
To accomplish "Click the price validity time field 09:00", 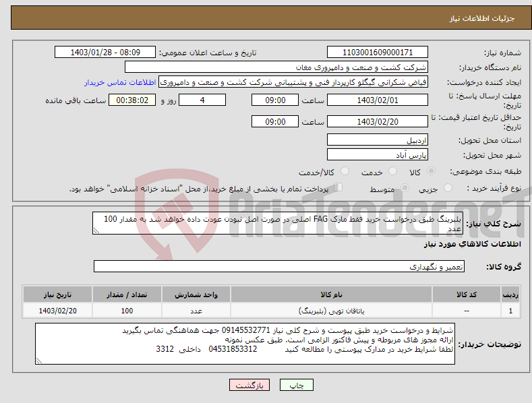I will coord(275,121).
